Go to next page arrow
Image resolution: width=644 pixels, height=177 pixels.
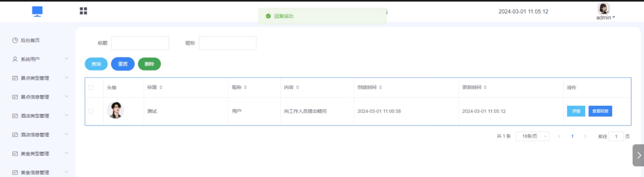(585, 136)
